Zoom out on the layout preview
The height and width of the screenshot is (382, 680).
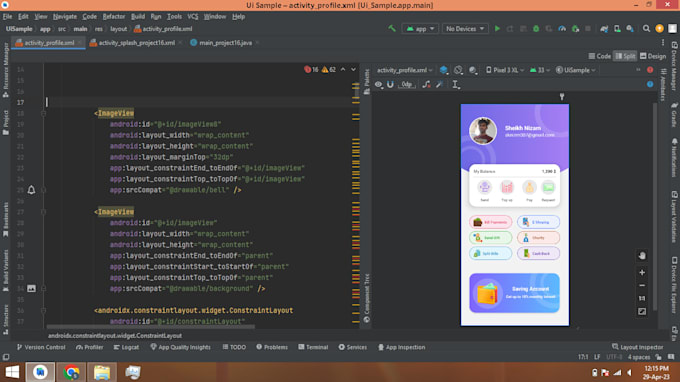click(642, 286)
